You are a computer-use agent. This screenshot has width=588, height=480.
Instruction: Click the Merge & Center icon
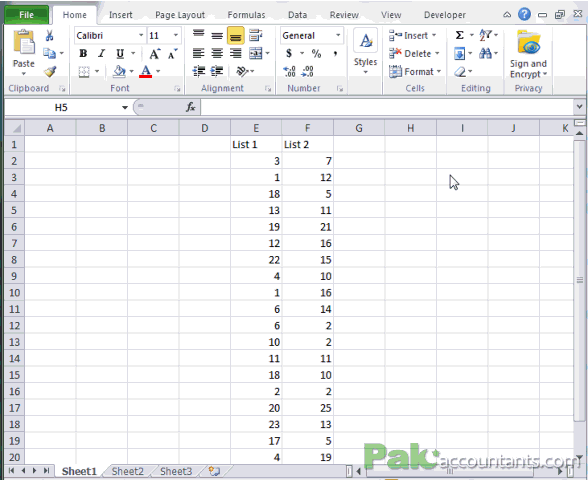[256, 53]
